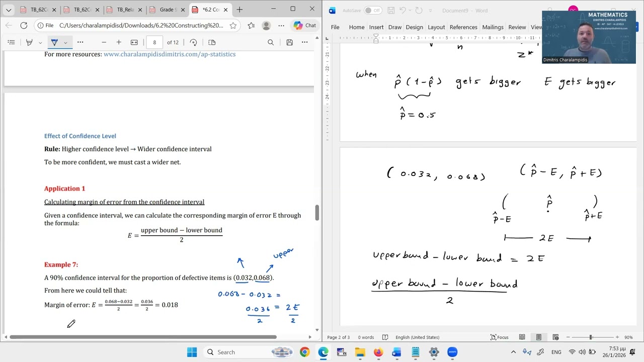This screenshot has width=644, height=362.
Task: Click the PDF Fit to width icon
Action: [x=134, y=42]
